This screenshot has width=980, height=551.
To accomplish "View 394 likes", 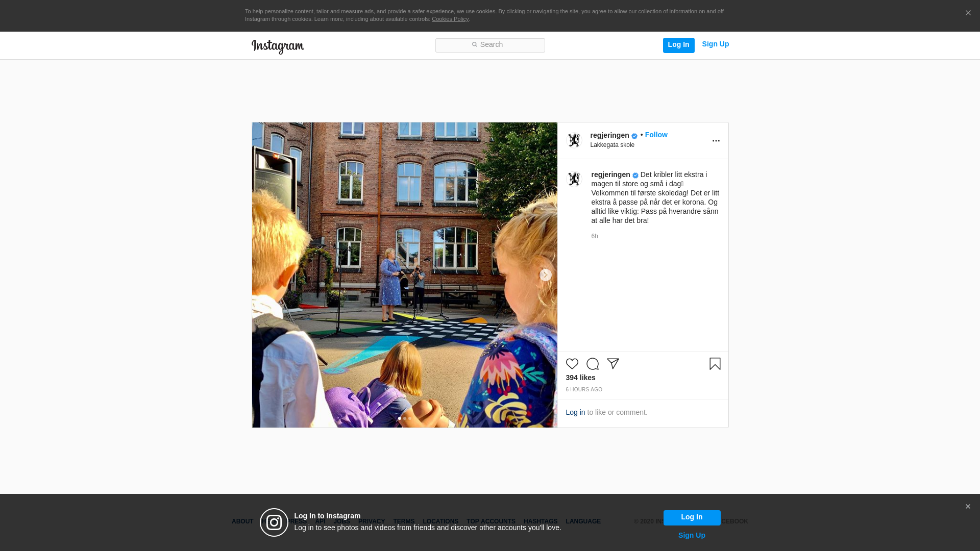I will [580, 378].
